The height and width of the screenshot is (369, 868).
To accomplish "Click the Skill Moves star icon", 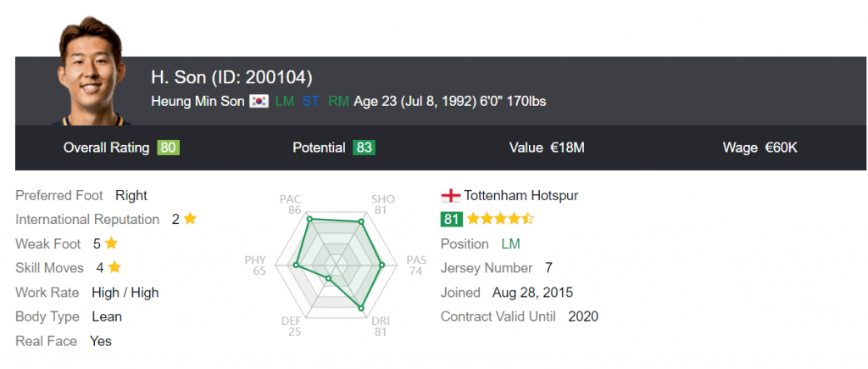I will pyautogui.click(x=114, y=267).
